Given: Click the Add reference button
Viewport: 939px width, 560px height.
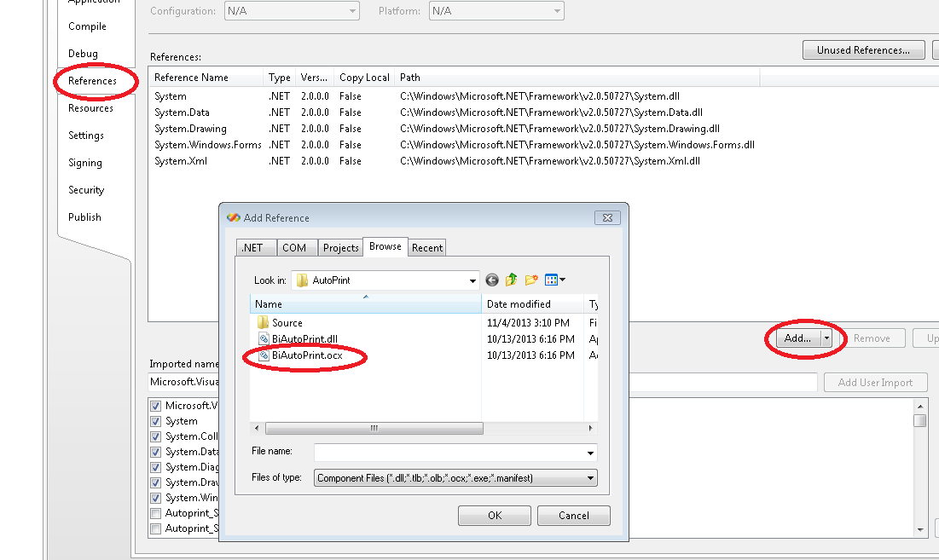Looking at the screenshot, I should [797, 338].
